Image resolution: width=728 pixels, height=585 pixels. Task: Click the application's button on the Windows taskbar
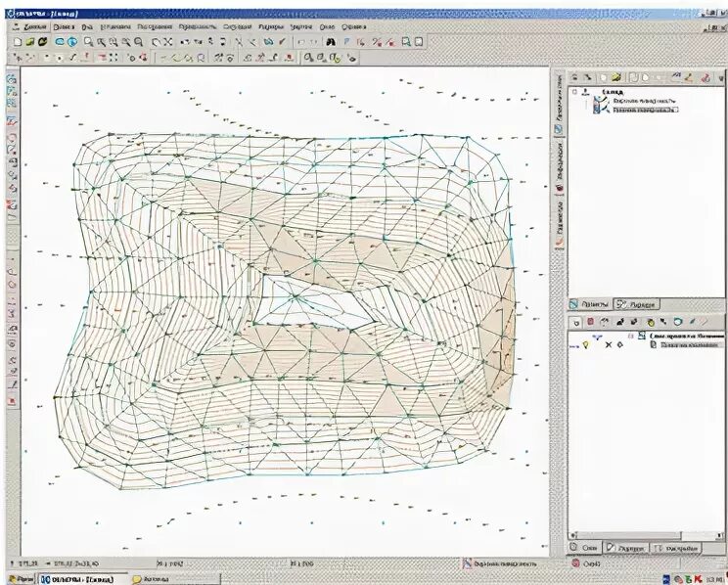[x=82, y=579]
